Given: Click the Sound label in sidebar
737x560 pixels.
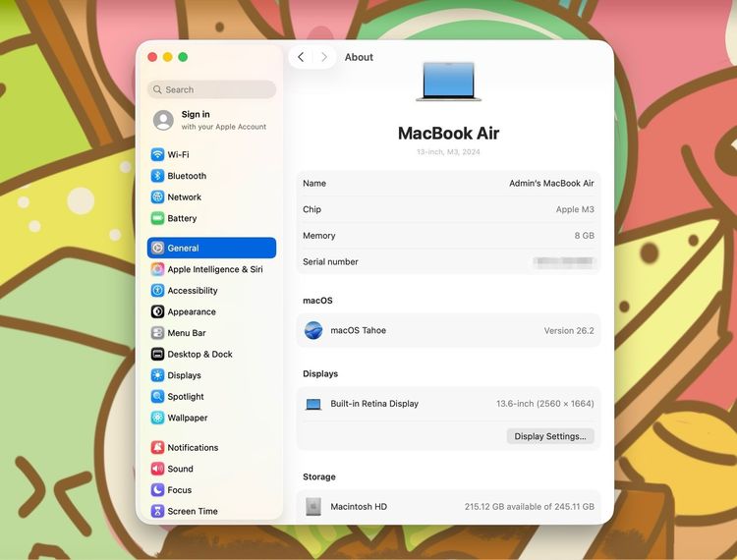Looking at the screenshot, I should (180, 469).
